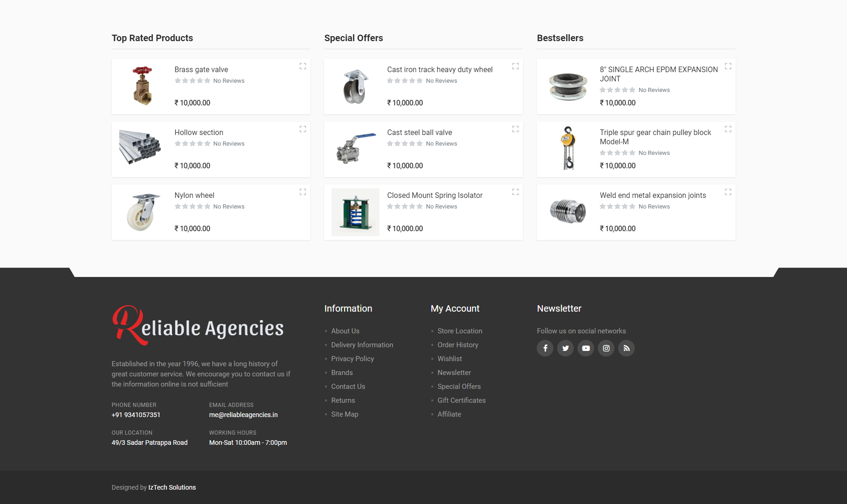This screenshot has height=504, width=847.
Task: Click the Bestsellers heading
Action: (x=560, y=38)
